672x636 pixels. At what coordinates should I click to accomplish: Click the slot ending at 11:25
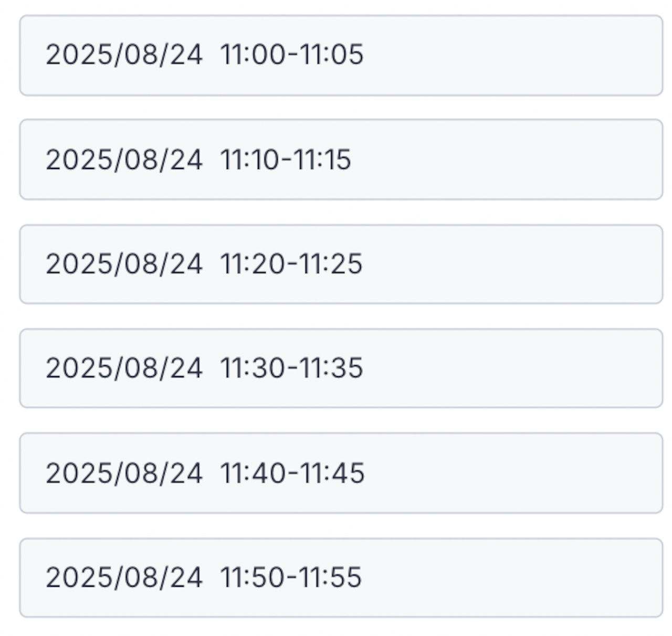click(x=341, y=264)
